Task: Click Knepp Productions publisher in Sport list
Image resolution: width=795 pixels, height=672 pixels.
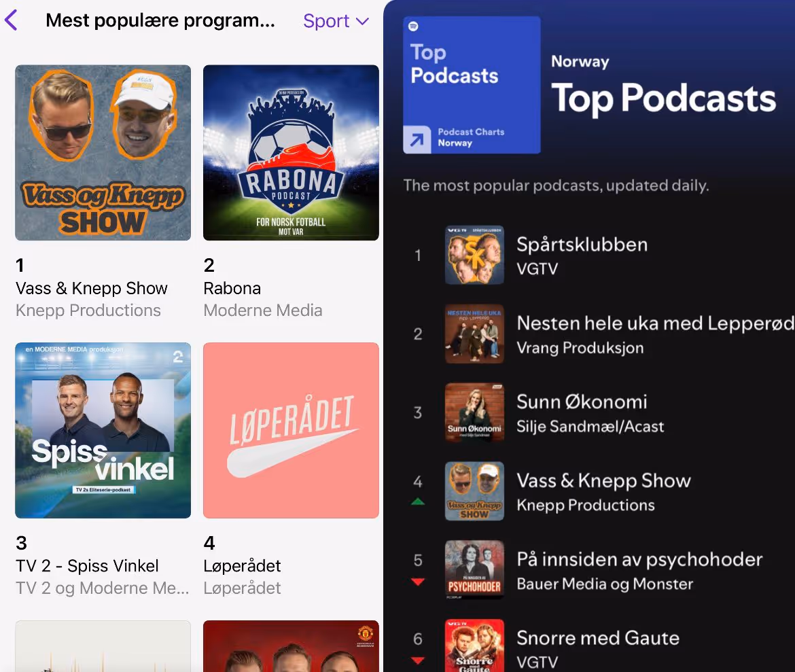Action: tap(88, 311)
